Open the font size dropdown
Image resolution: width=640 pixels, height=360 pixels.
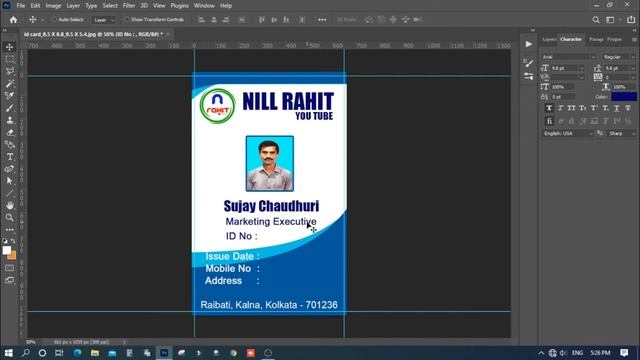[581, 68]
